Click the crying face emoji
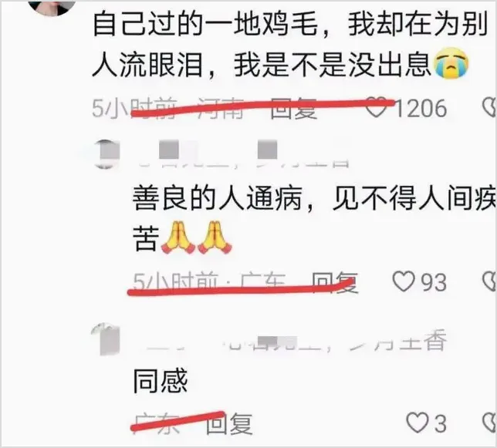Viewport: 497px width, 448px height. [451, 63]
